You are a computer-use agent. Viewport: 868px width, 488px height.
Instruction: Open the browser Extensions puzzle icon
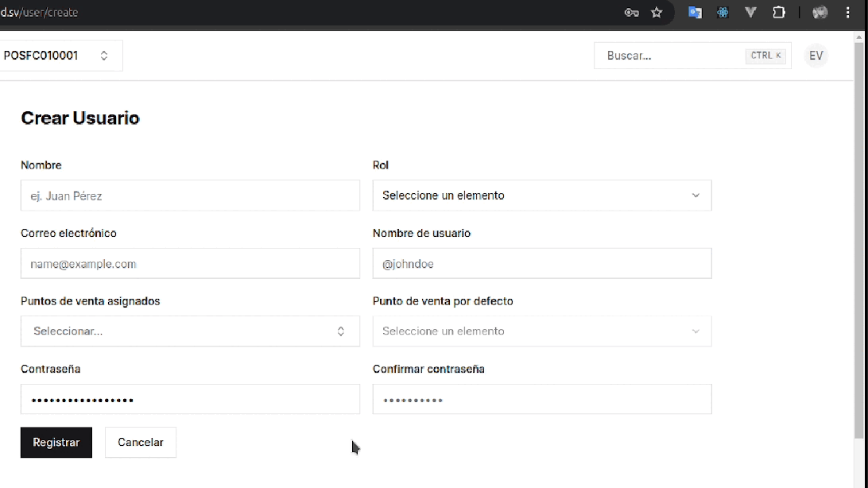coord(779,13)
